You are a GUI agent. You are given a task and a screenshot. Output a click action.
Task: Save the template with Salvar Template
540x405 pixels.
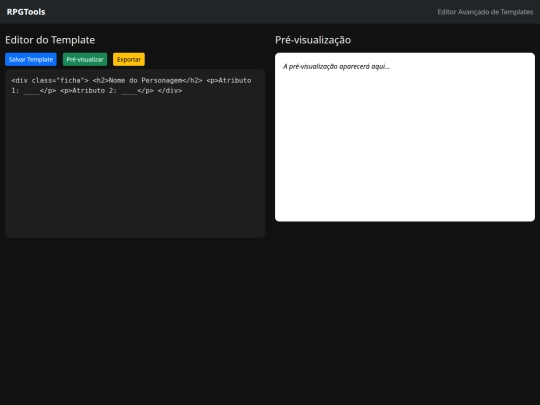tap(31, 59)
